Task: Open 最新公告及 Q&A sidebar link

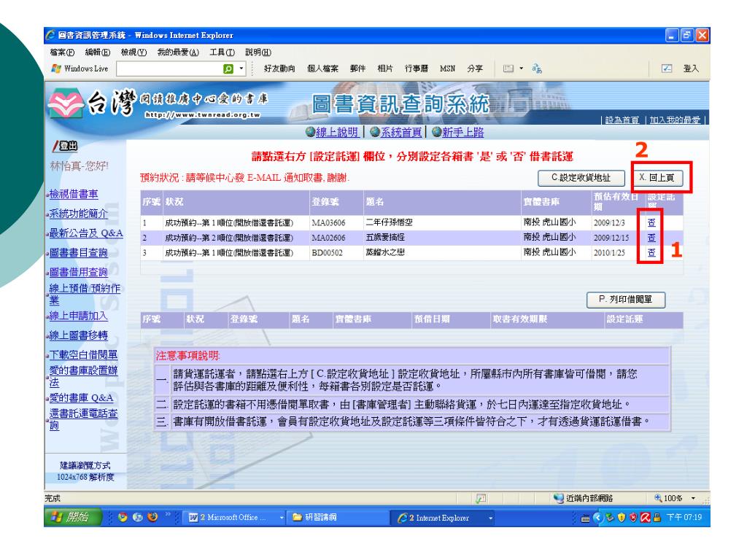Action: point(86,233)
